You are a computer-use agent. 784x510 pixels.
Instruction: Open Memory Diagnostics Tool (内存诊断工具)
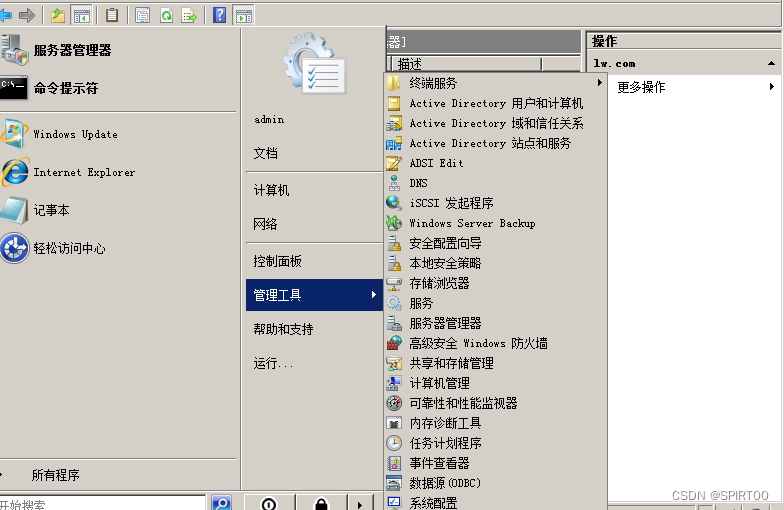[x=496, y=423]
